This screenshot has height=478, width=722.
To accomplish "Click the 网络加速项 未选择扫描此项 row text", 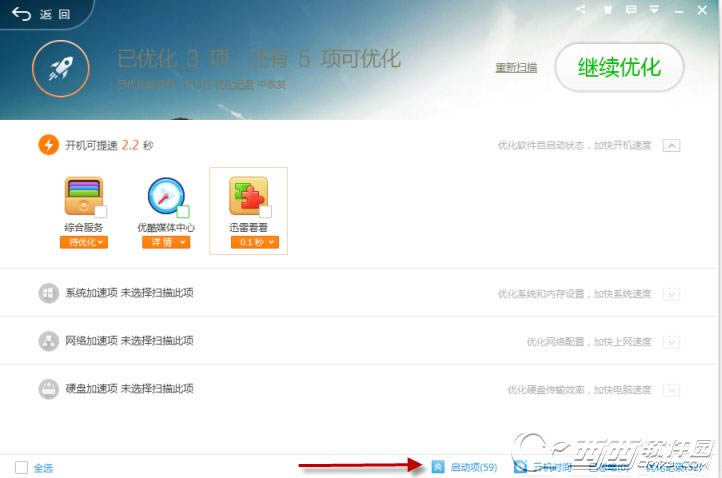I will click(x=129, y=341).
